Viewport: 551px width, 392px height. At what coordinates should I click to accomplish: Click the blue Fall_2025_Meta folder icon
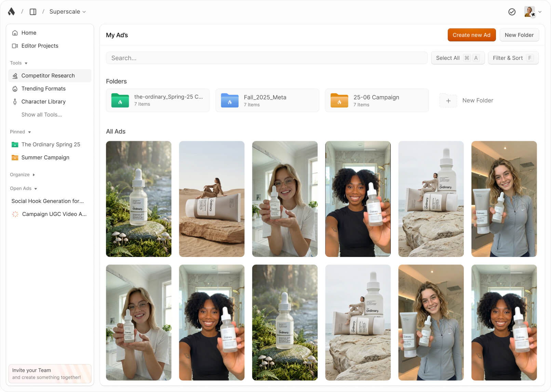point(230,100)
